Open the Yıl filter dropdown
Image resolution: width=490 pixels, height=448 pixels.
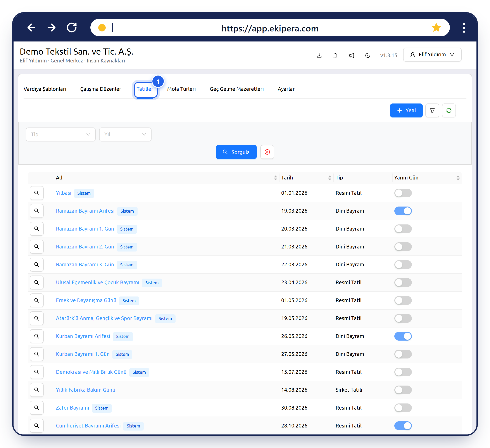click(x=125, y=134)
